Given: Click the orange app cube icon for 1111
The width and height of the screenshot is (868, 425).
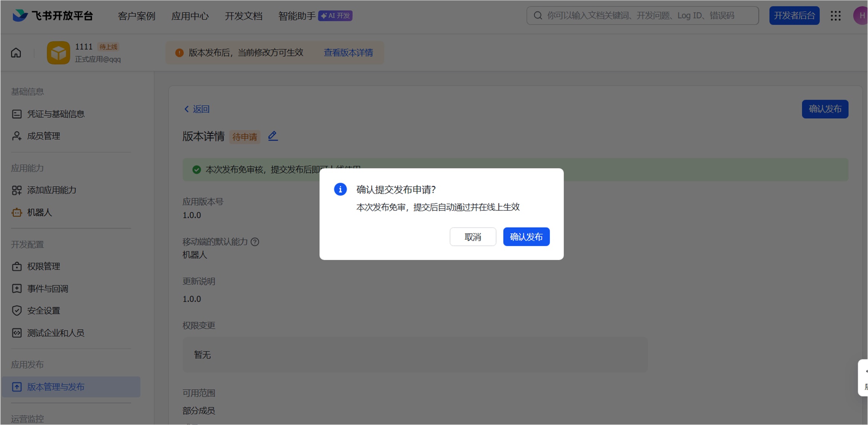Looking at the screenshot, I should point(58,53).
